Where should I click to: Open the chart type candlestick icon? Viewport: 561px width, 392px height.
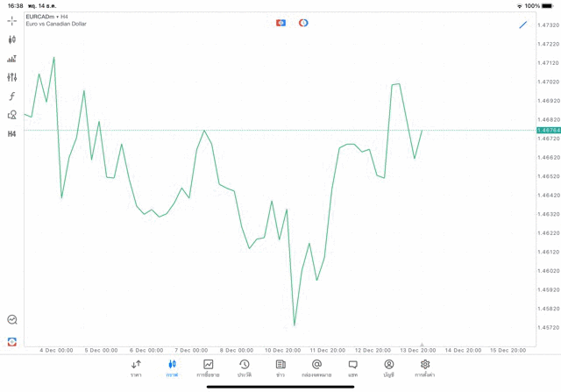point(12,39)
